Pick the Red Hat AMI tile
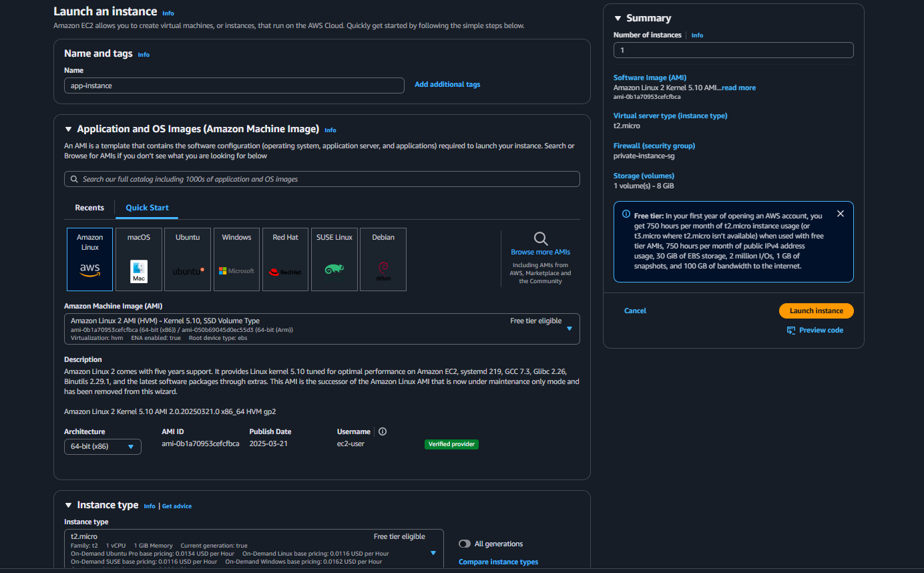This screenshot has height=573, width=924. 285,259
